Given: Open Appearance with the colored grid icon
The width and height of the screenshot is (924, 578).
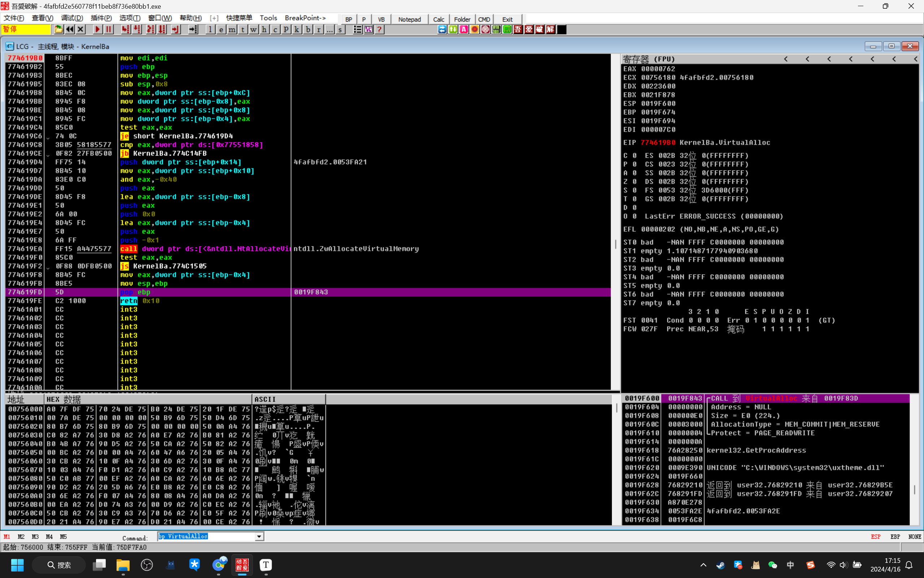Looking at the screenshot, I should [369, 29].
